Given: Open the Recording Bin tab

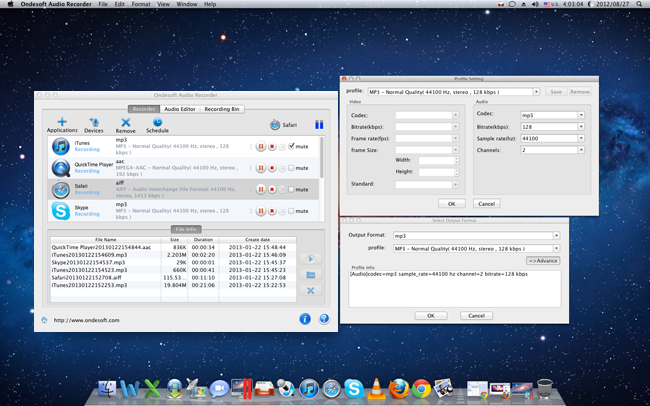Looking at the screenshot, I should pyautogui.click(x=221, y=108).
